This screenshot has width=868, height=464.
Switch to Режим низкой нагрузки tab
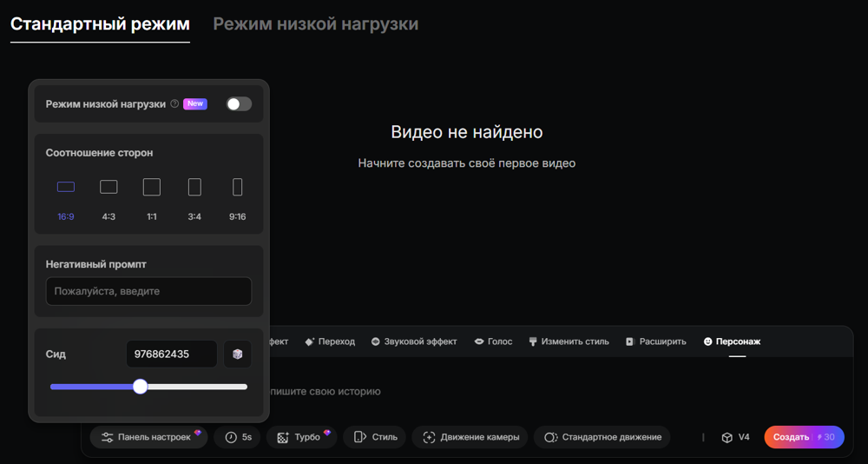pyautogui.click(x=316, y=24)
